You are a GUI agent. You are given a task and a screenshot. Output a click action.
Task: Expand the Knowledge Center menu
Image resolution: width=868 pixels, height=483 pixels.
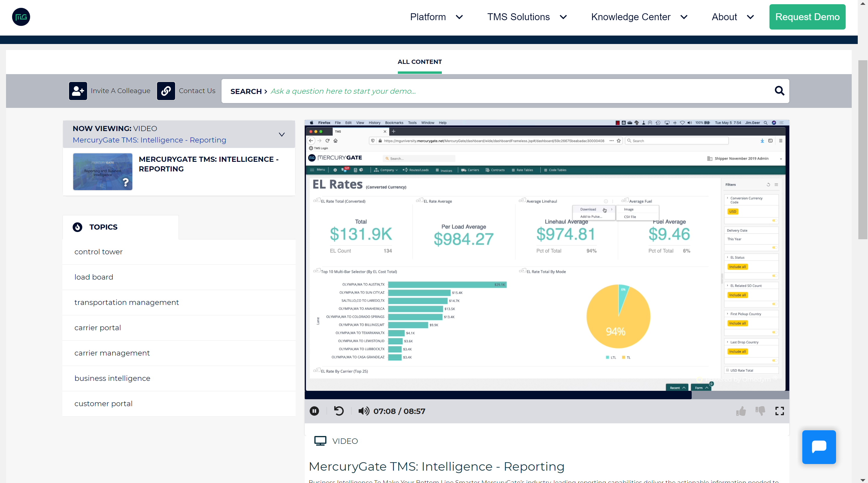click(639, 17)
